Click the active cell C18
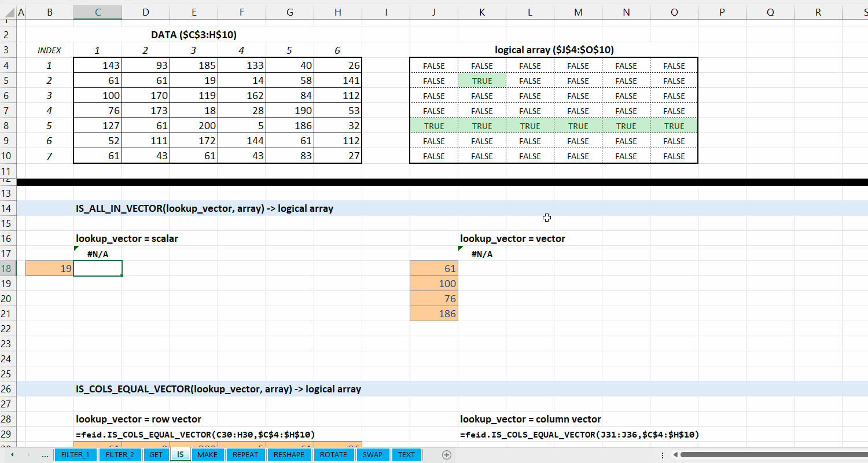 (x=98, y=269)
